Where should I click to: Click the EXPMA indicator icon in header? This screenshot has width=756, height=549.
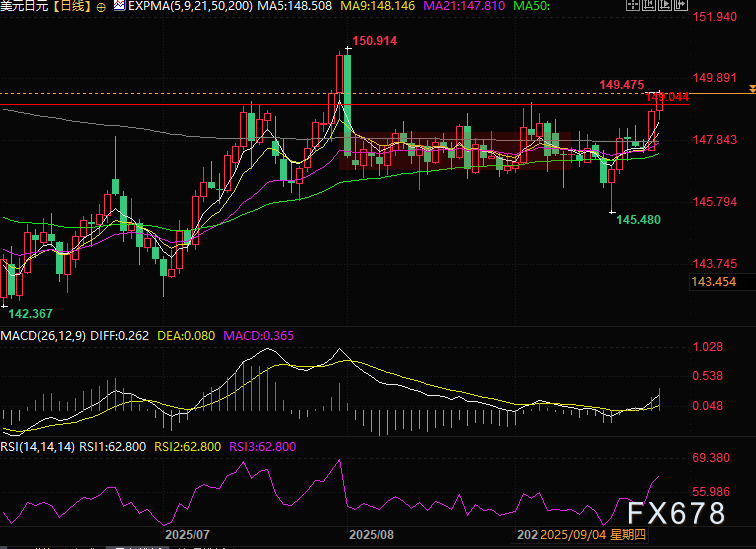click(119, 7)
